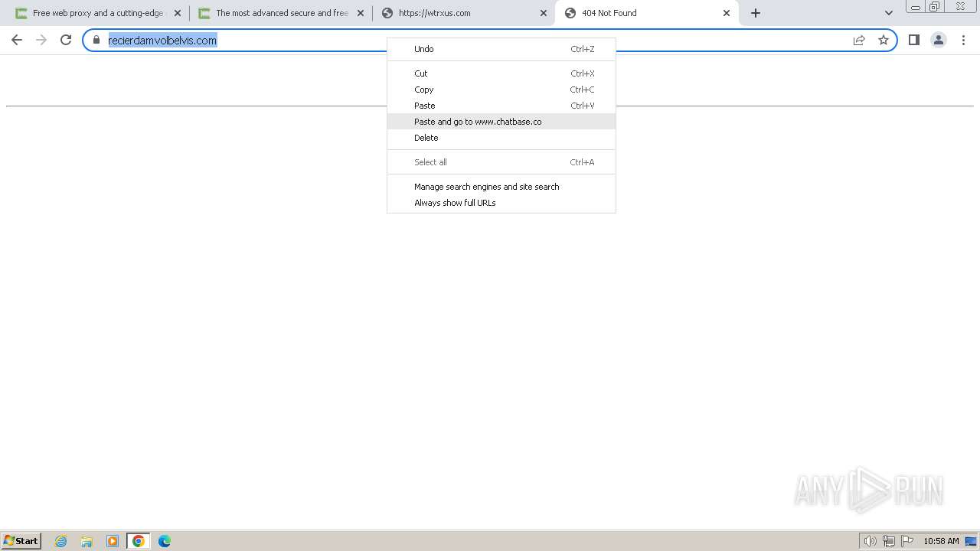Open the Chrome three-dot menu
980x551 pixels.
click(x=963, y=40)
